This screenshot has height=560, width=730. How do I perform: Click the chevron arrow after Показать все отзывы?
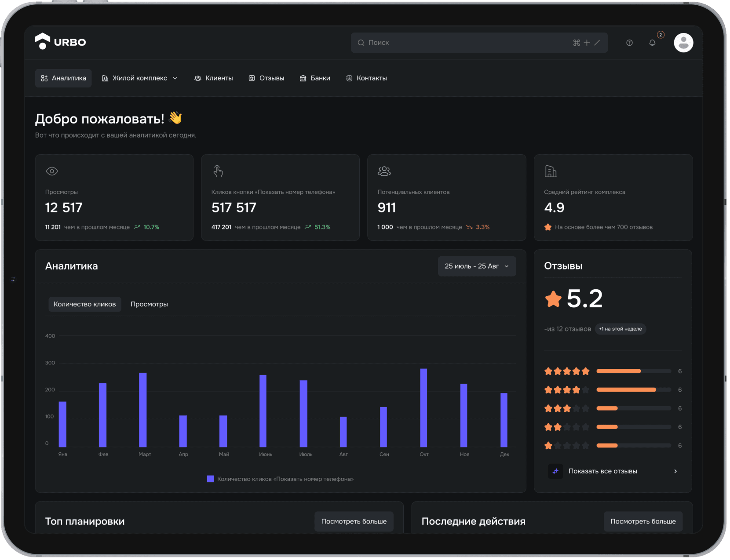point(675,471)
